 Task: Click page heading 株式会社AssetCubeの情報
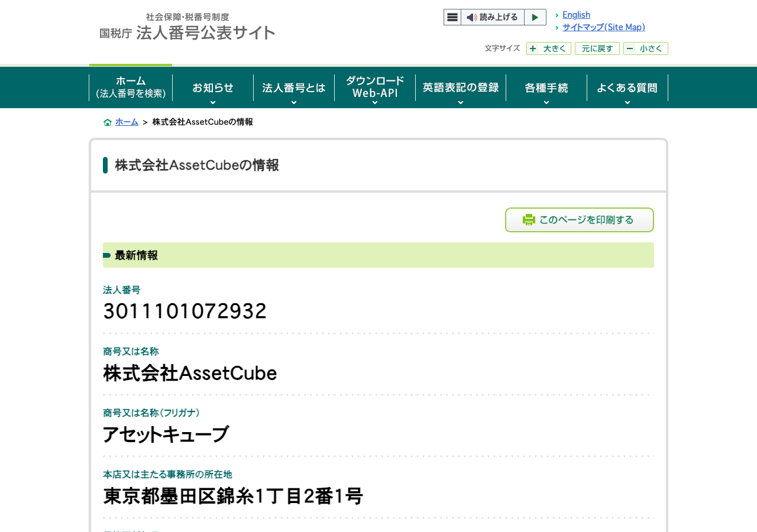pos(197,165)
